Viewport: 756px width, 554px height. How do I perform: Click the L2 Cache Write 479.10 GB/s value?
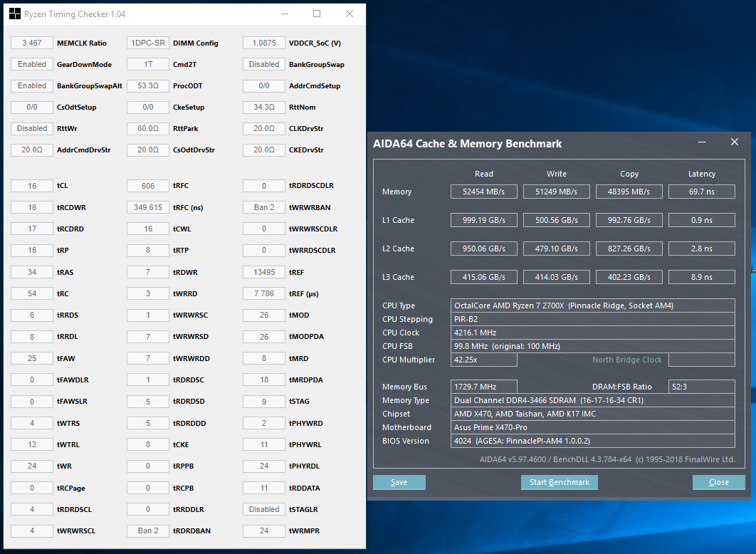coord(557,249)
